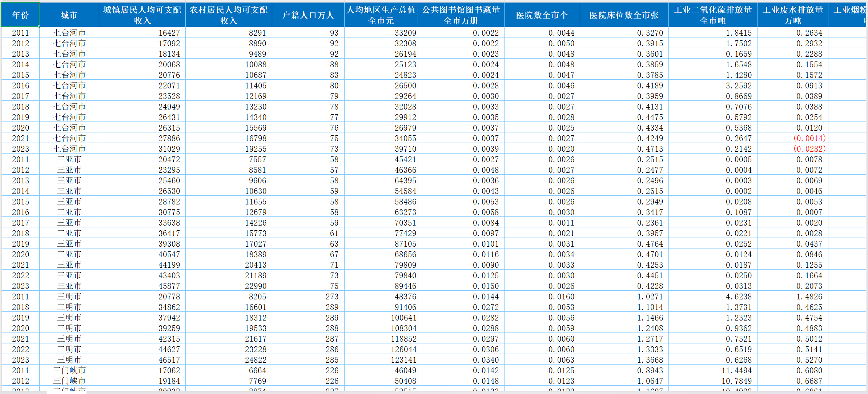Click cell with value 16427
The image size is (868, 394).
[x=169, y=33]
